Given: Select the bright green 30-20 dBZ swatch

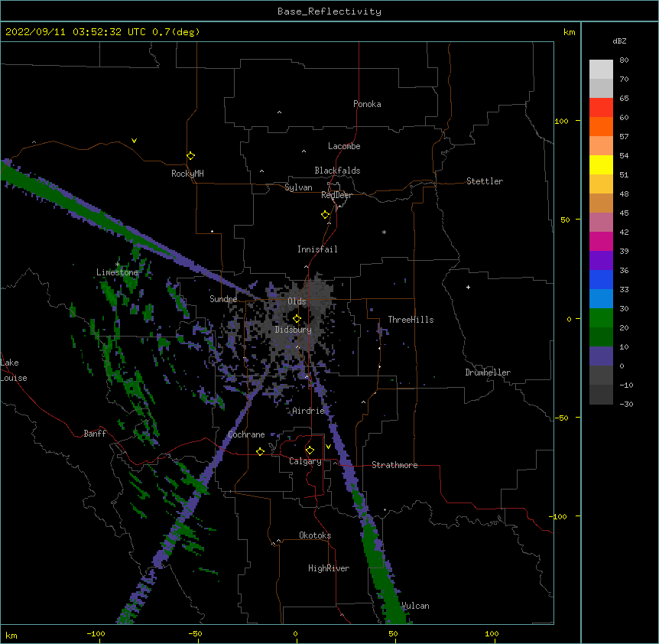Looking at the screenshot, I should 601,318.
